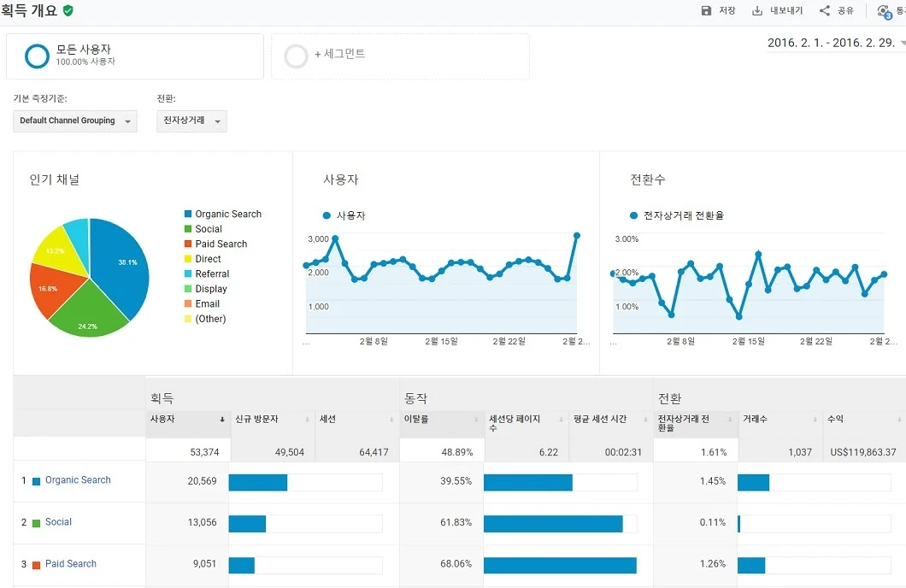Click the 획득 column group heading
The width and height of the screenshot is (906, 588).
(x=162, y=398)
